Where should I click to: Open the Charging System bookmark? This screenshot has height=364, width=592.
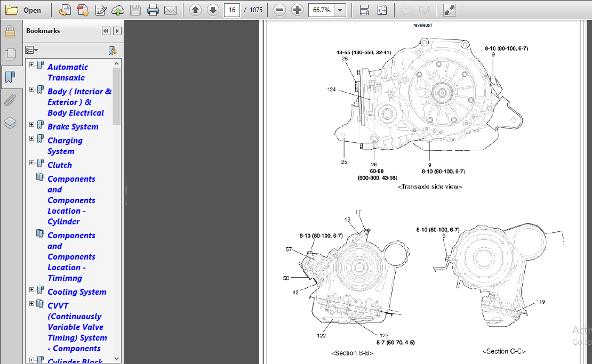(65, 146)
